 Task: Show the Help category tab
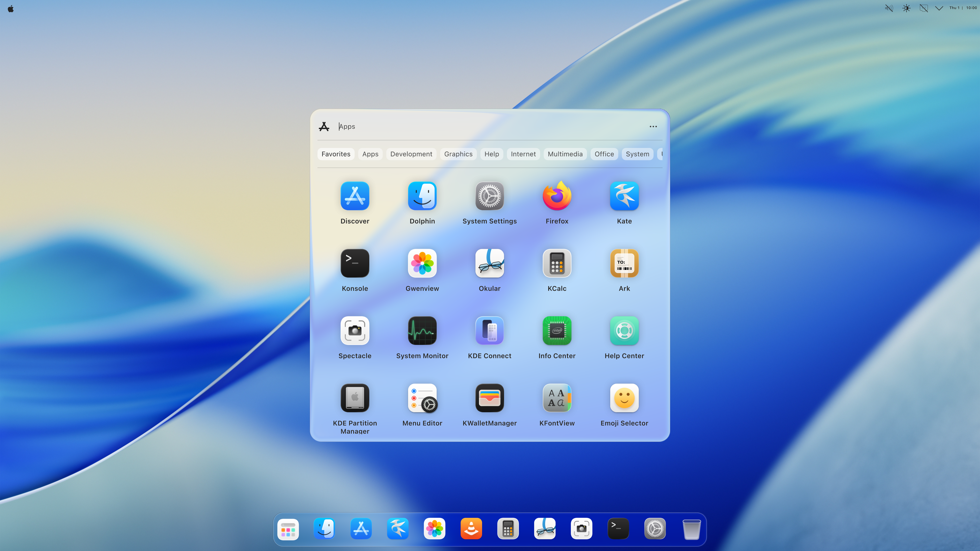tap(492, 154)
